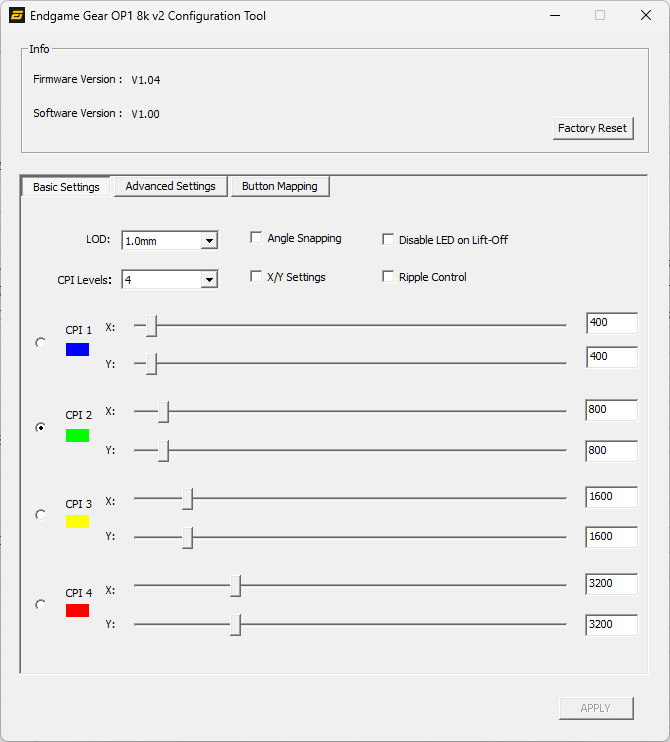Click the blue CPI 1 color swatch
The width and height of the screenshot is (670, 742).
pyautogui.click(x=77, y=350)
